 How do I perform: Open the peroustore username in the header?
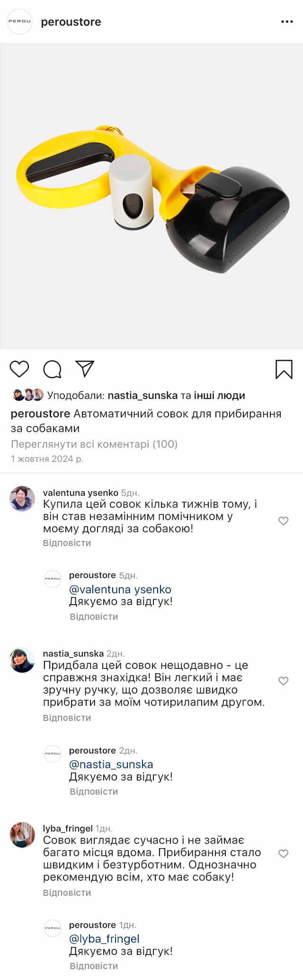pyautogui.click(x=71, y=22)
